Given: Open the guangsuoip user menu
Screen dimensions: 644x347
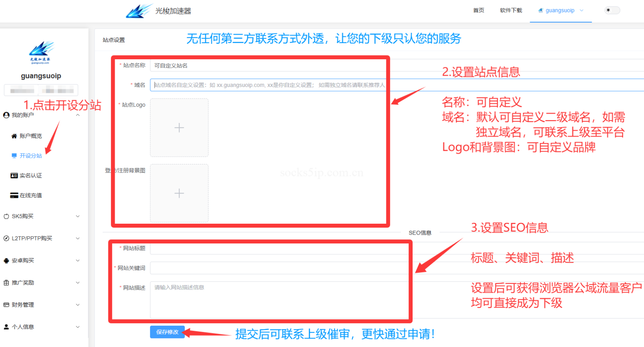Looking at the screenshot, I should pos(561,10).
